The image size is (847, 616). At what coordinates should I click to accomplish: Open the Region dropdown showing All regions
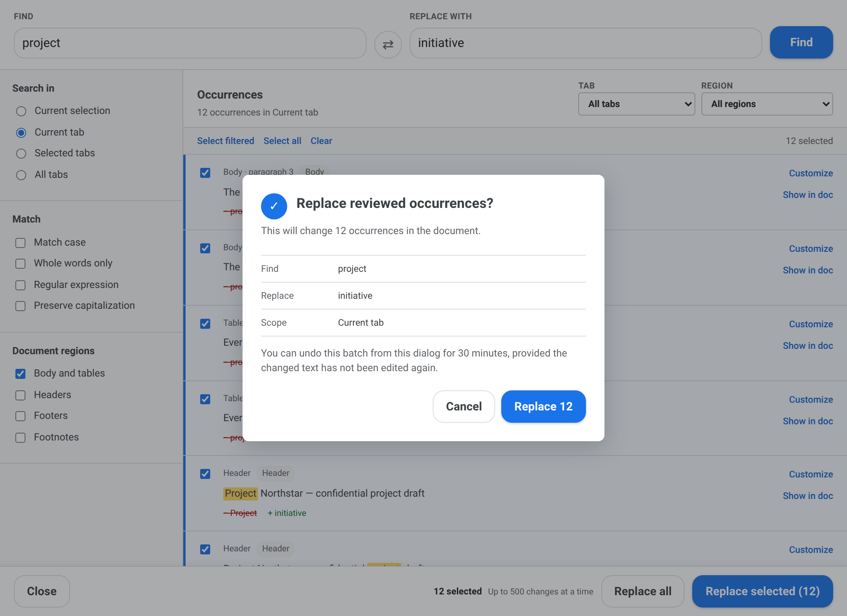tap(767, 104)
